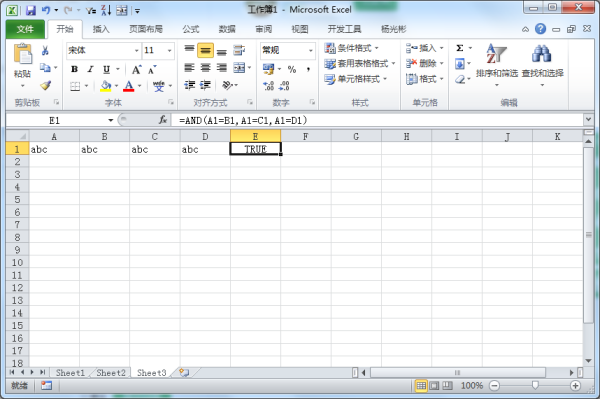This screenshot has height=399, width=600.
Task: Click Save icon in quick access toolbar
Action: click(31, 10)
